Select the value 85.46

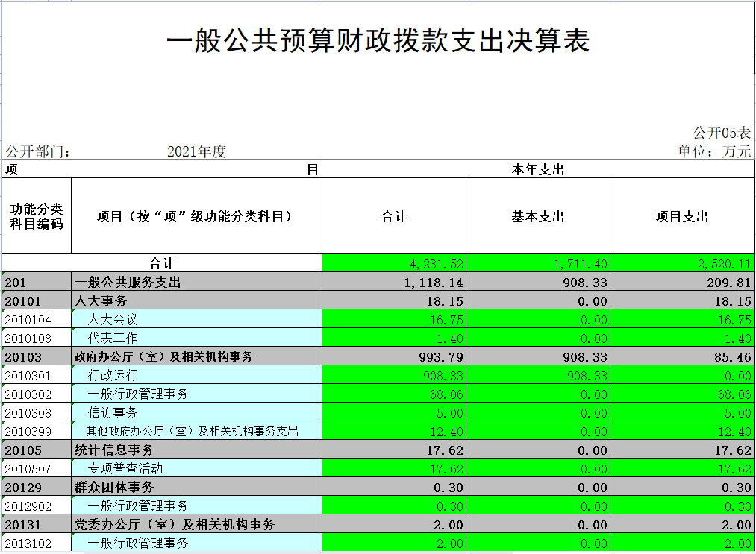click(682, 356)
